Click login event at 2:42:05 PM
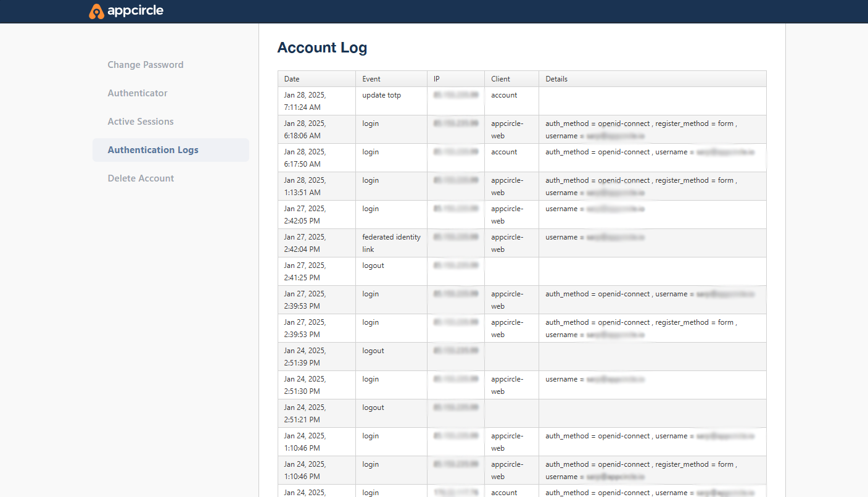868x497 pixels. coord(371,209)
